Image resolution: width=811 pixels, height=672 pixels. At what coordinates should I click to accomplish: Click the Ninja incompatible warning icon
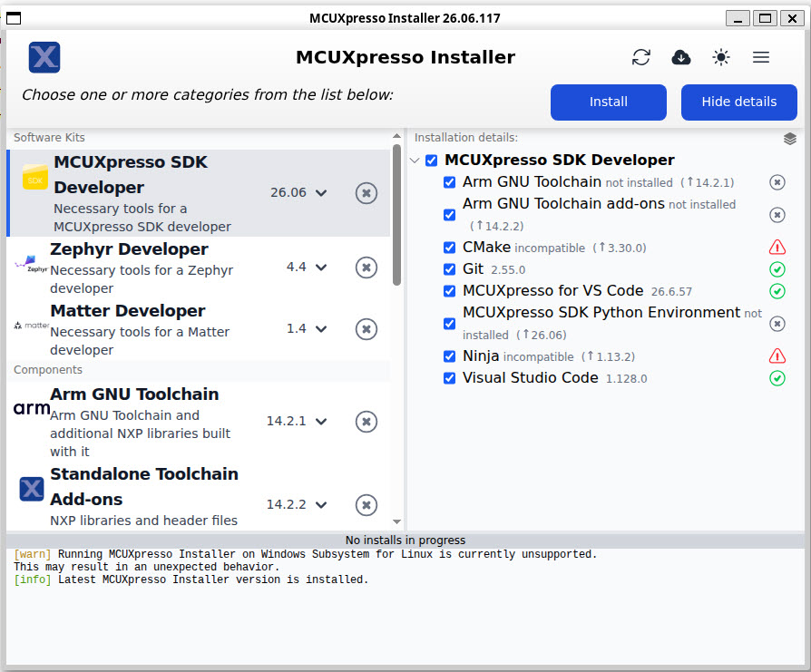pyautogui.click(x=777, y=356)
